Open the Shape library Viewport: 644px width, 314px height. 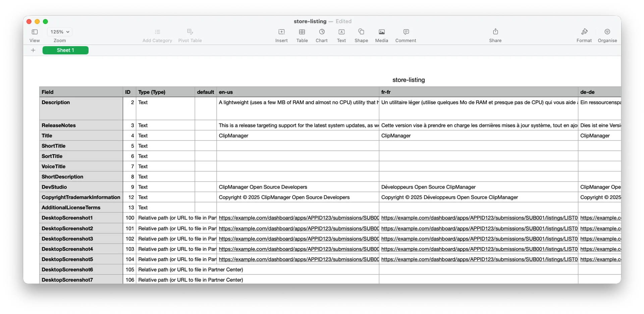361,32
